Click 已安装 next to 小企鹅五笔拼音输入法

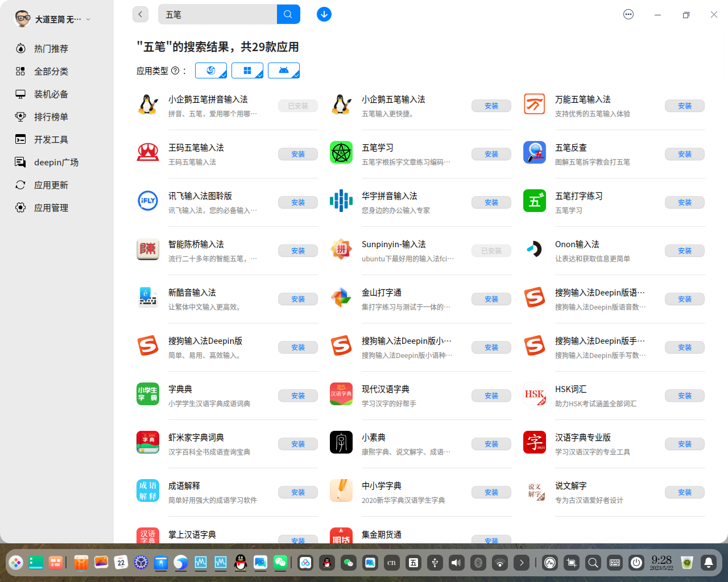pyautogui.click(x=297, y=105)
